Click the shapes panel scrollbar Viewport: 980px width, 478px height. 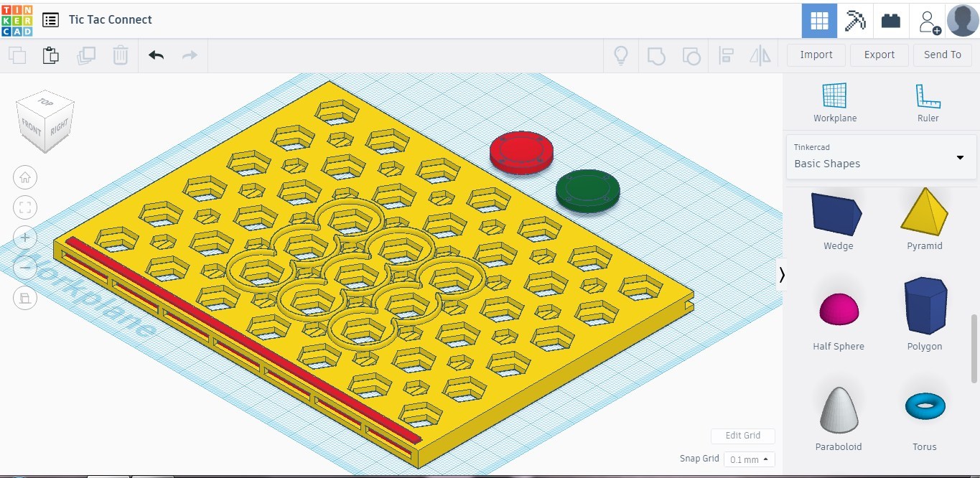[974, 348]
